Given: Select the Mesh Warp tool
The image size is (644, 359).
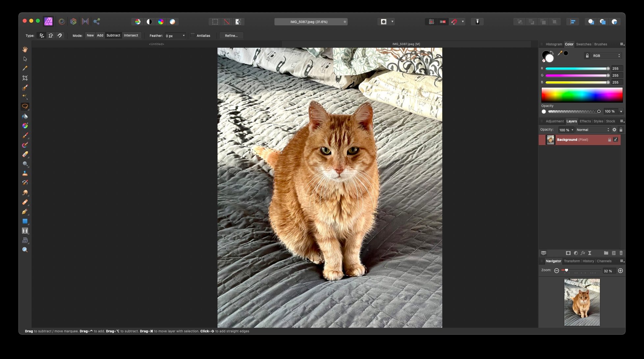Looking at the screenshot, I should 25,240.
